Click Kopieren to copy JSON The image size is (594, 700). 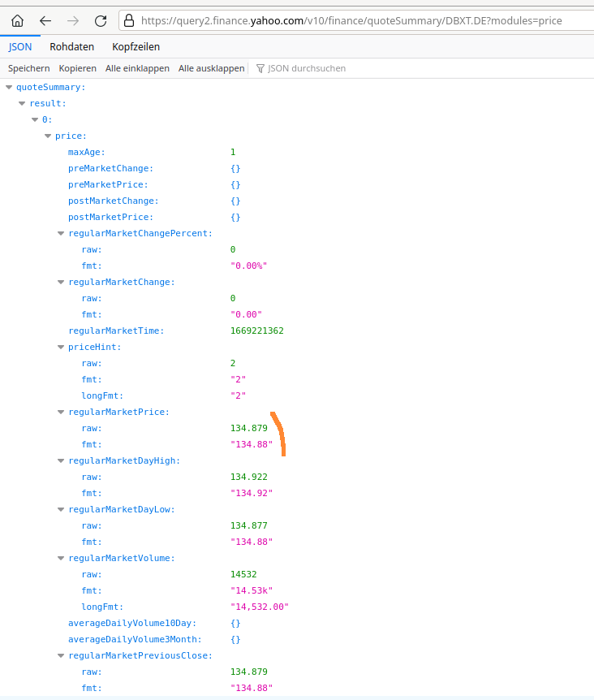pyautogui.click(x=78, y=68)
